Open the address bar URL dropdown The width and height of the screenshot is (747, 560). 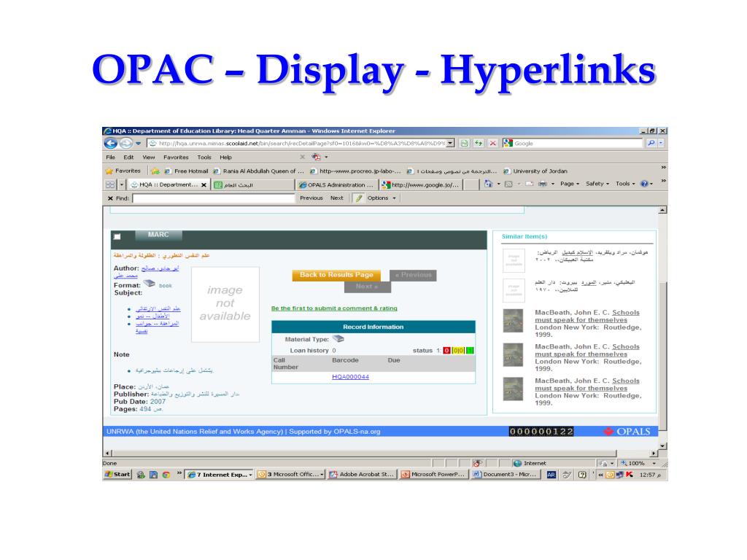(450, 143)
